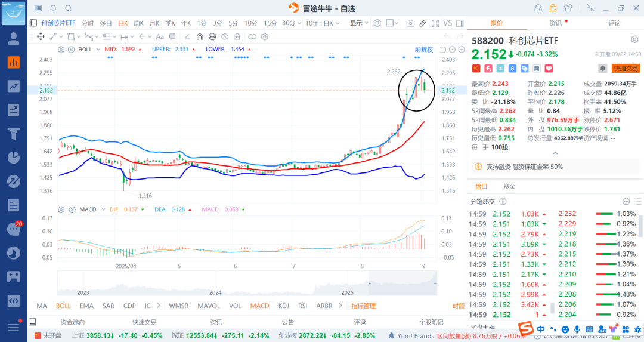Expand the BOLL indicator dropdown arrow

tap(98, 50)
